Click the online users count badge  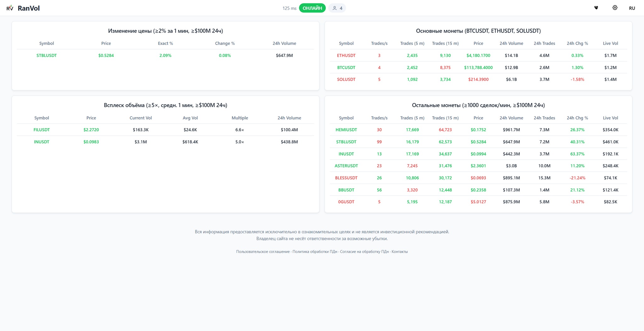click(x=337, y=8)
